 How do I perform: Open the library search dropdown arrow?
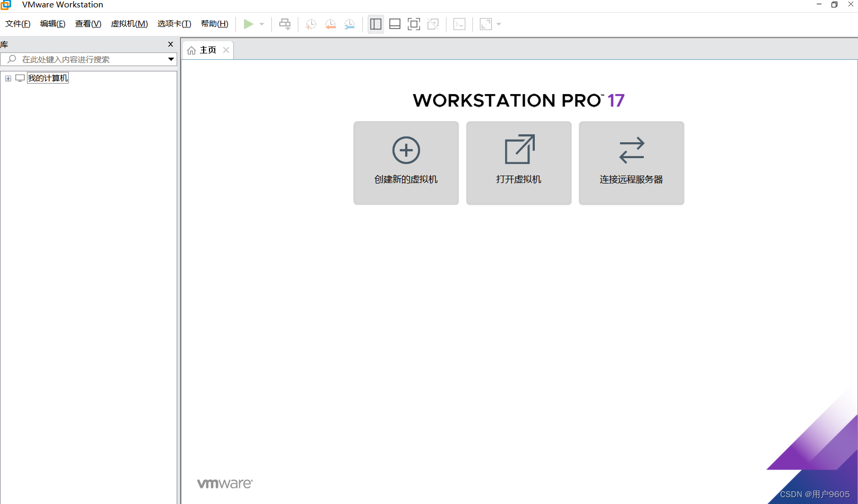coord(171,59)
